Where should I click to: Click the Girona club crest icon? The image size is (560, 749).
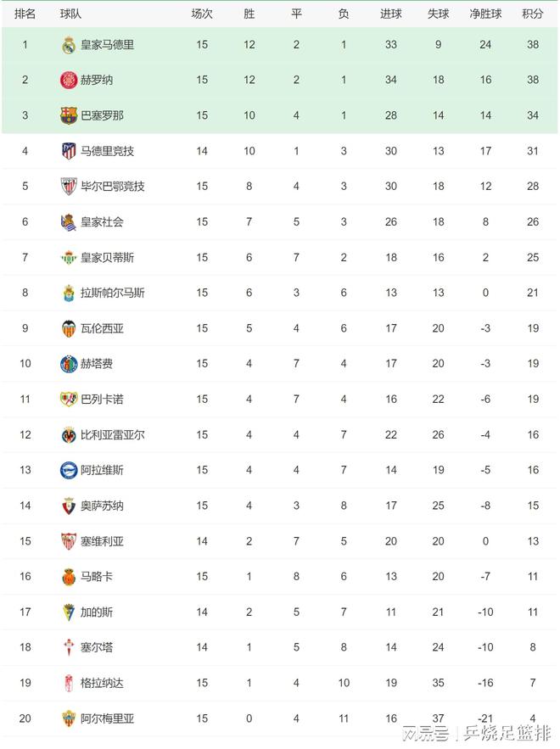click(x=69, y=81)
